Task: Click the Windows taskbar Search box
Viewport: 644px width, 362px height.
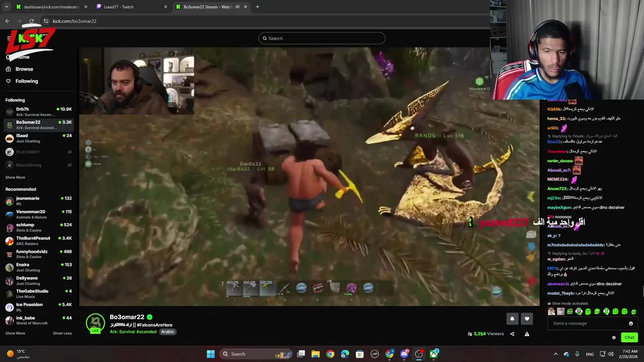Action: point(257,354)
